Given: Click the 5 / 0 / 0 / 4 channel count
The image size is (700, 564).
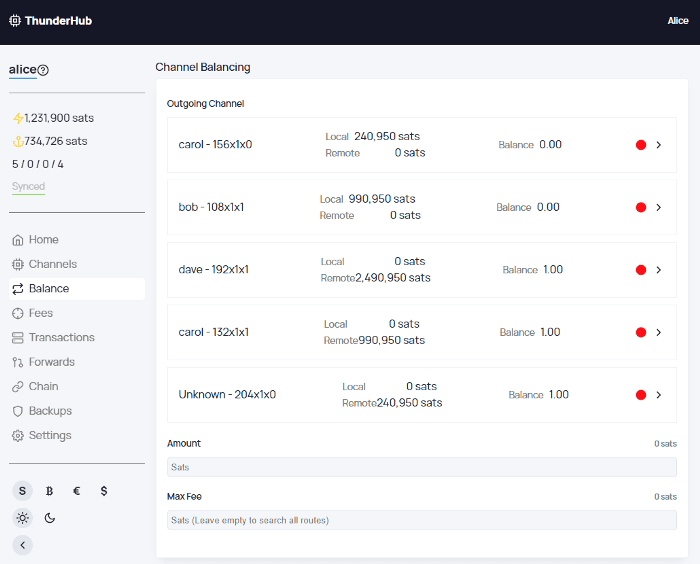Looking at the screenshot, I should coord(38,164).
